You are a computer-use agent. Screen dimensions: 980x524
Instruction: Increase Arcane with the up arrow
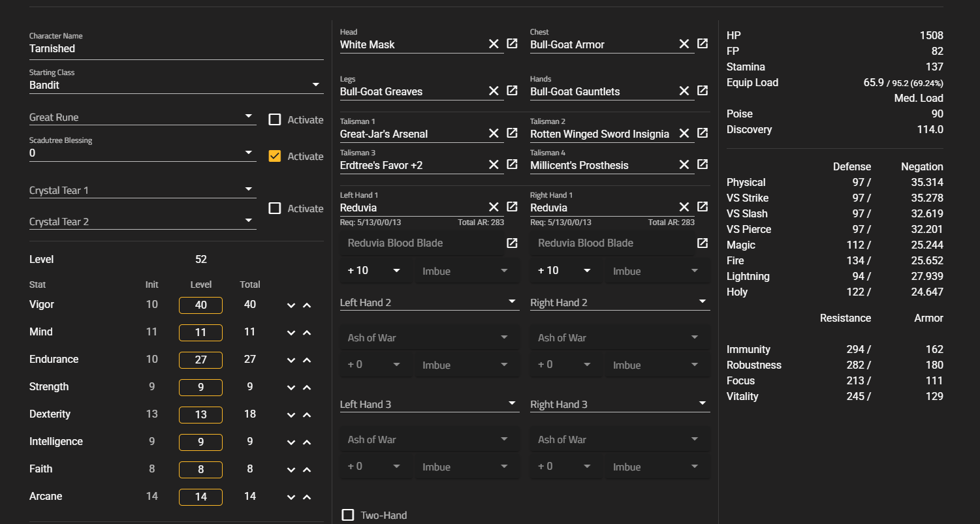coord(307,497)
